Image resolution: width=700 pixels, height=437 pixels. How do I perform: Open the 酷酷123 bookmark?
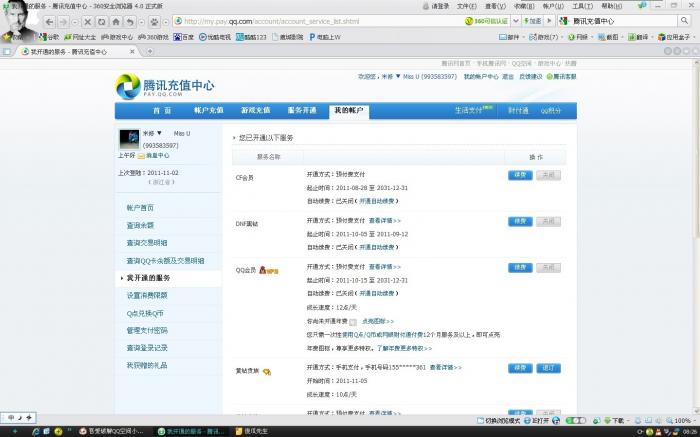coord(251,37)
